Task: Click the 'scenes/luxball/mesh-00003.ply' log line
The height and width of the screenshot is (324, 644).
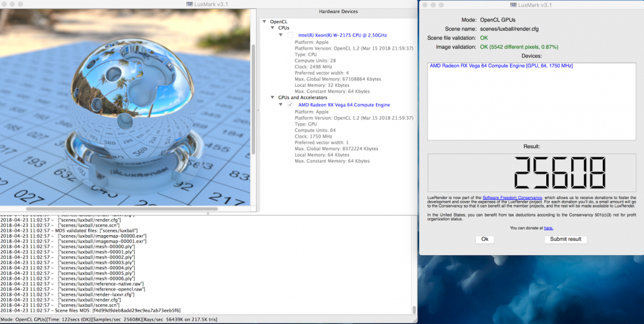Action: (68, 262)
